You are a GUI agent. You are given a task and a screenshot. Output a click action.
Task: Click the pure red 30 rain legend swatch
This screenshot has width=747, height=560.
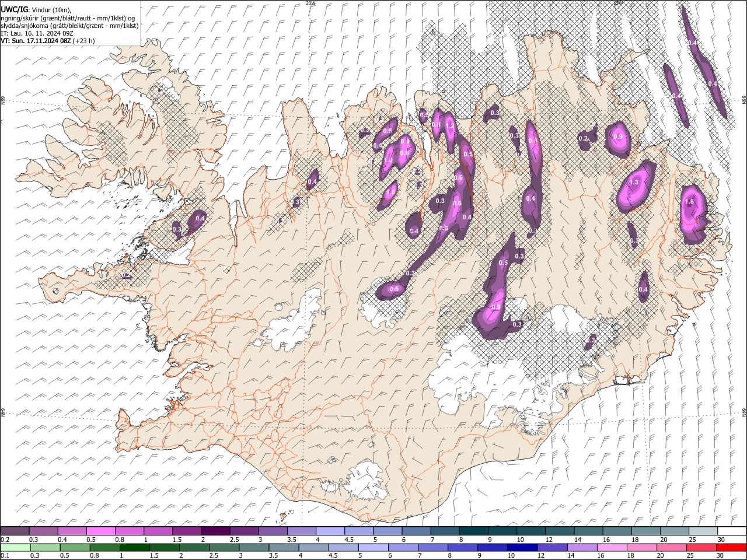click(x=730, y=547)
